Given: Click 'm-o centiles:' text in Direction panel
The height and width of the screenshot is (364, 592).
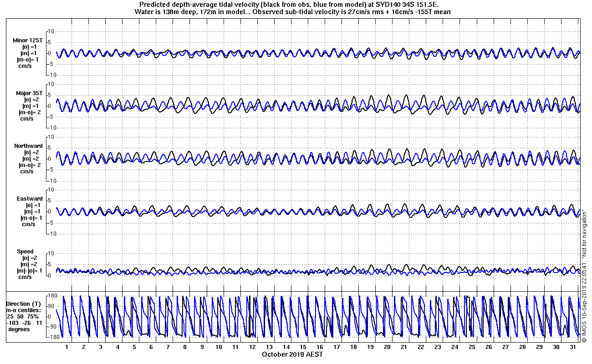Looking at the screenshot, I should point(23,310).
